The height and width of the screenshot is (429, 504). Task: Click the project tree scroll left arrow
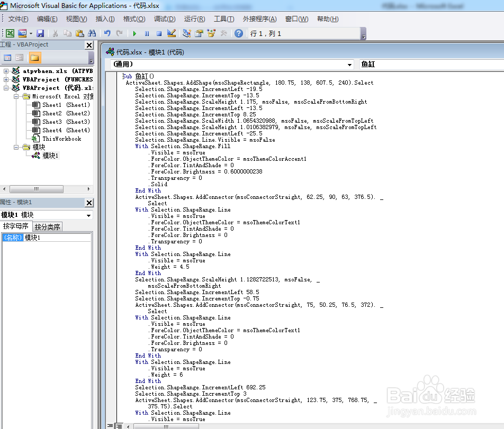[4, 189]
